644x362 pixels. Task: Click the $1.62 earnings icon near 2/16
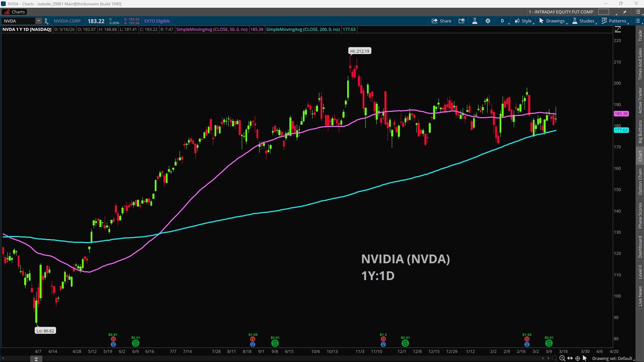pos(527,339)
